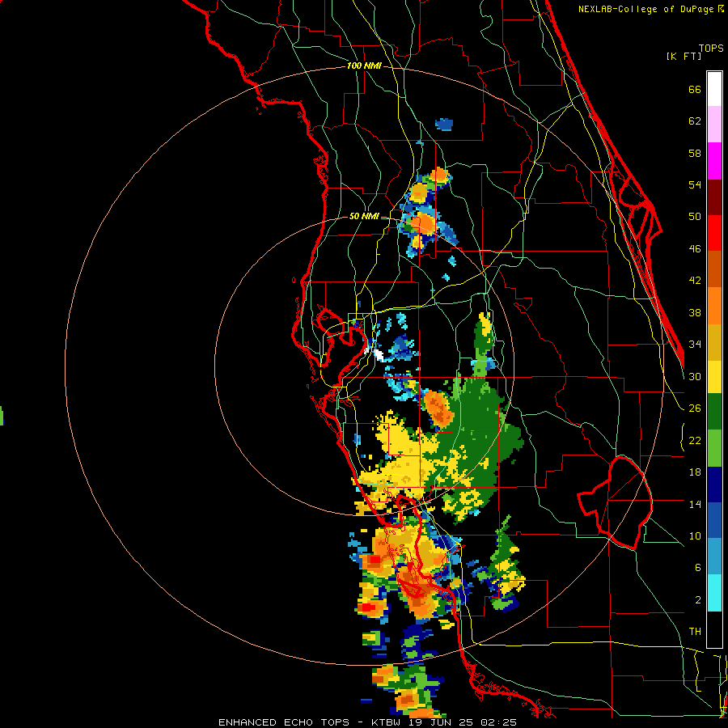The image size is (728, 728).
Task: Click the 02:25 timestamp
Action: (x=497, y=722)
